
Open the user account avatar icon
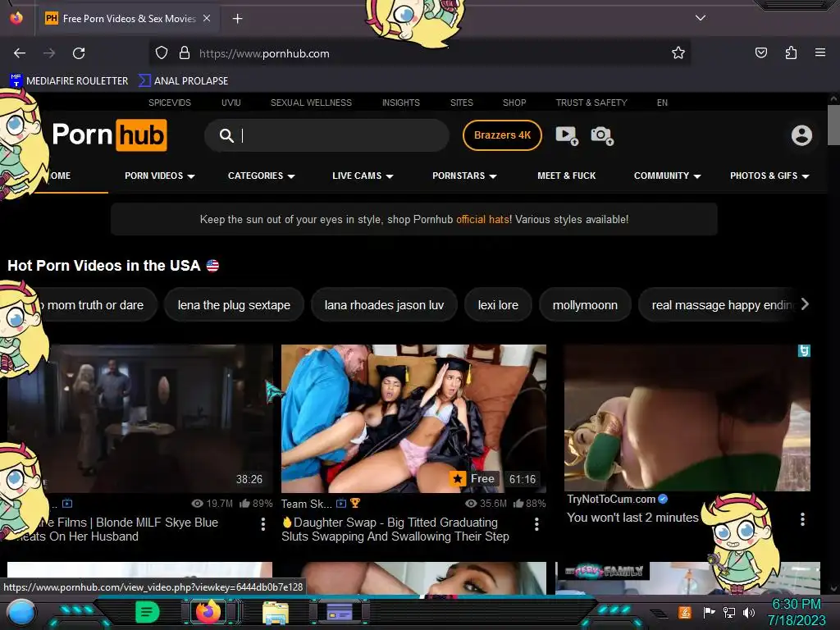(801, 135)
